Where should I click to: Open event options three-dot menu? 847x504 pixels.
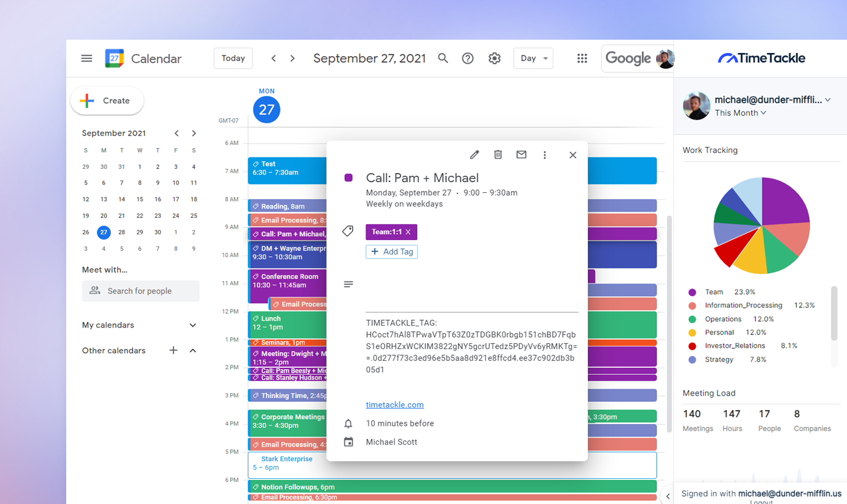tap(544, 155)
